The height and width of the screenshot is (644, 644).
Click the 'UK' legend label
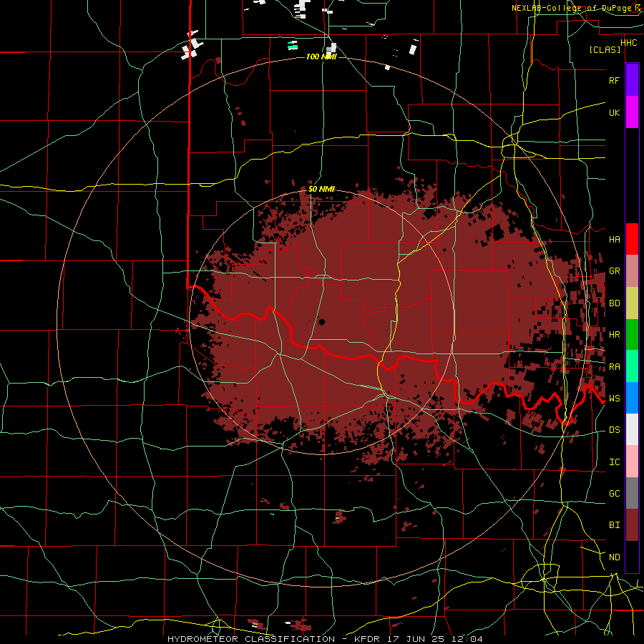614,112
